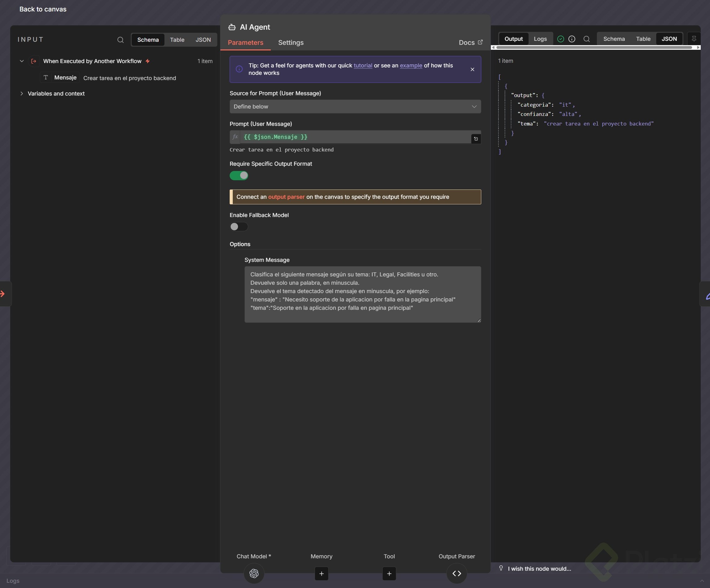Dismiss the tutorial tip banner
710x588 pixels.
[472, 69]
